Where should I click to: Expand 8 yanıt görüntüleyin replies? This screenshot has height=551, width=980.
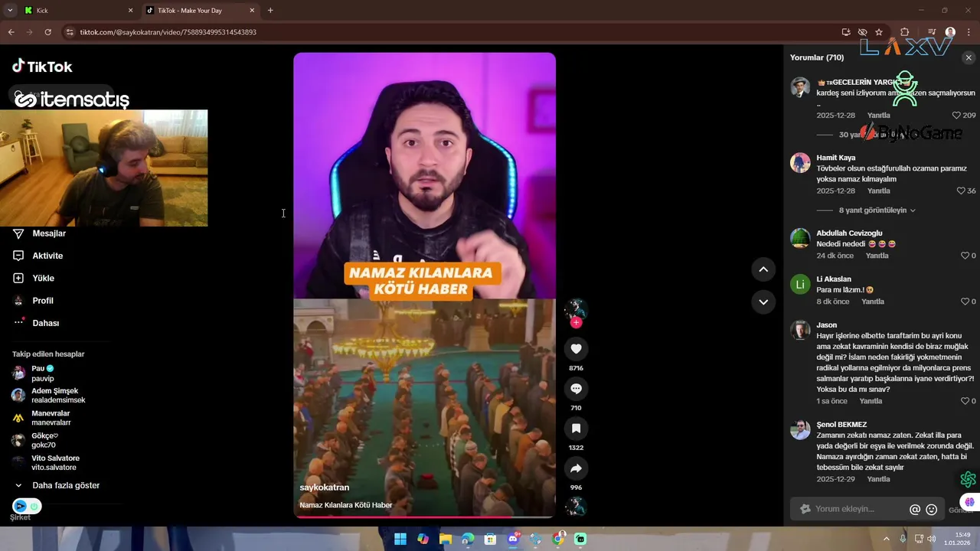(877, 210)
